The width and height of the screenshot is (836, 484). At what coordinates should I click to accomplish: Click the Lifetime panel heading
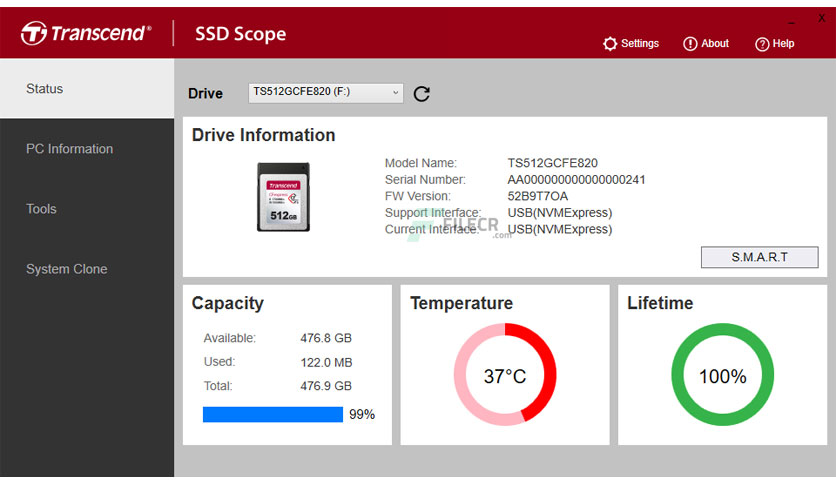click(x=660, y=303)
